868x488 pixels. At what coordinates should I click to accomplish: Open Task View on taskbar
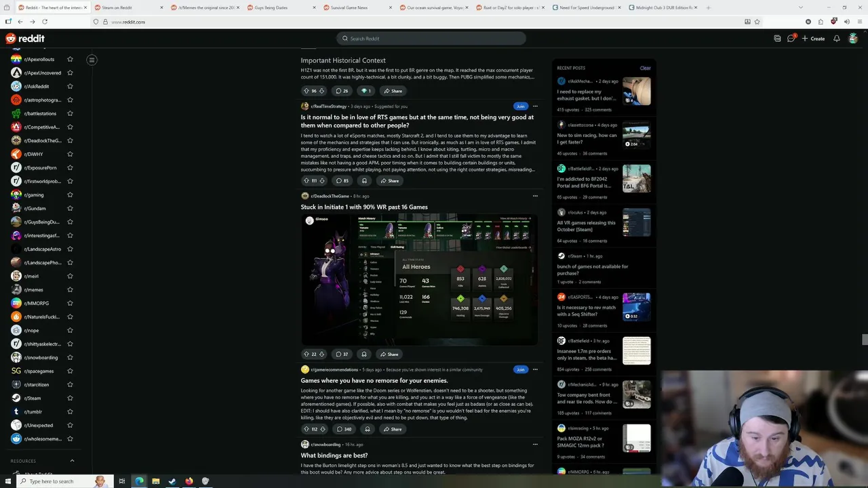122,481
